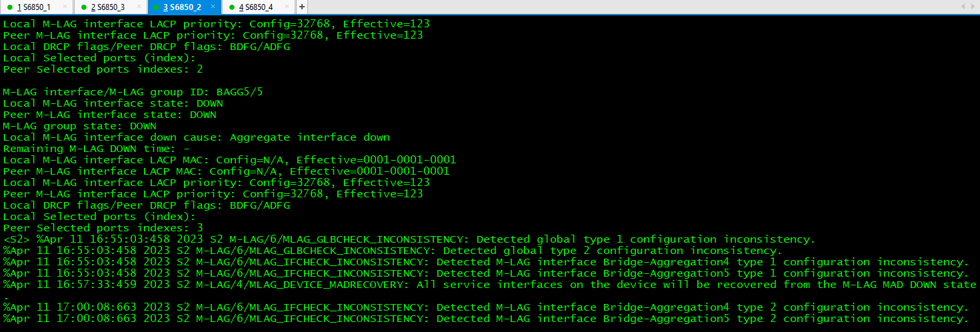Screen dimensions: 980x332
Task: Add a new session tab with plus
Action: pos(302,7)
